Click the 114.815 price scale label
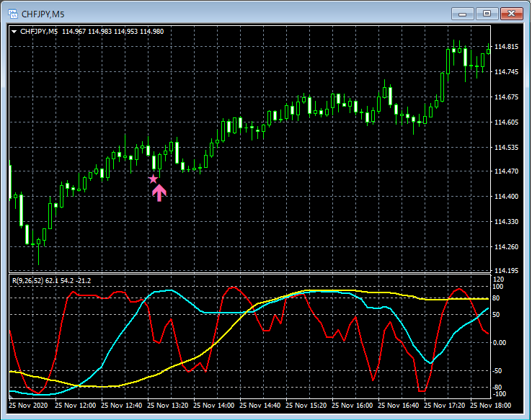532x420 pixels. pos(507,47)
